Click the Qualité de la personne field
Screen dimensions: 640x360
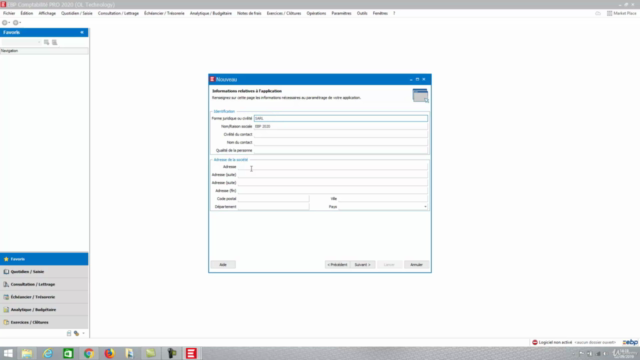point(340,150)
